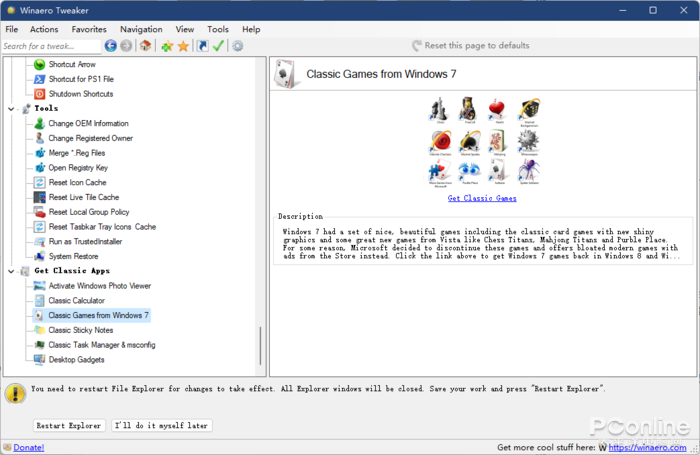Image resolution: width=700 pixels, height=455 pixels.
Task: Open the Navigation menu
Action: pos(141,30)
